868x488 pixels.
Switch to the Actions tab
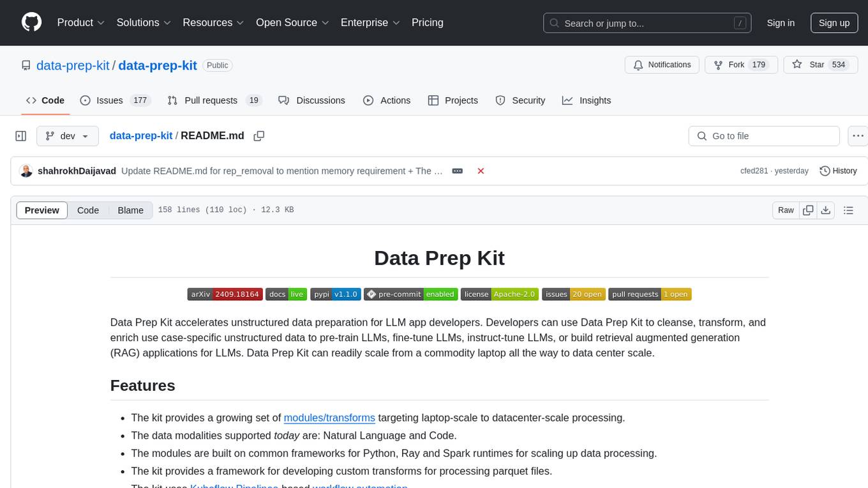(387, 100)
